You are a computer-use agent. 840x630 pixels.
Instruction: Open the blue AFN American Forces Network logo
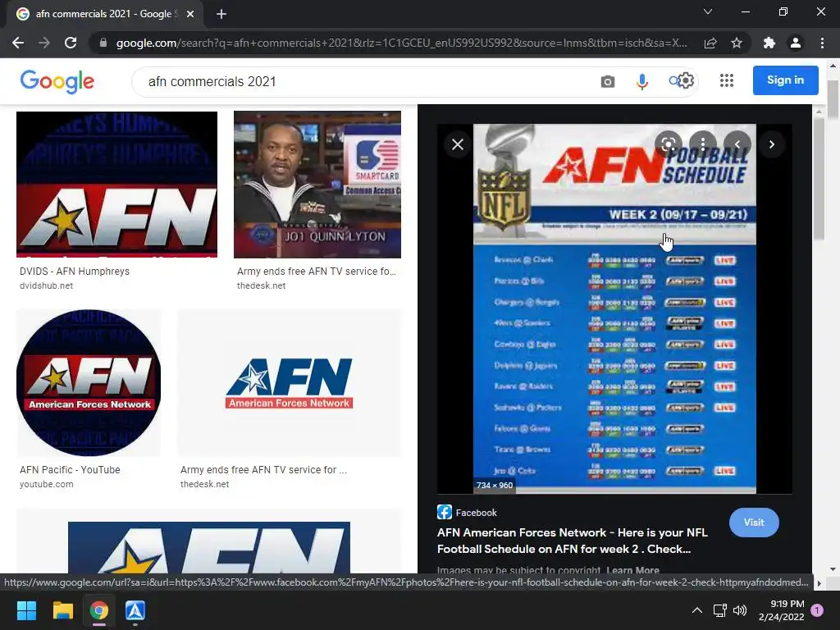[290, 382]
